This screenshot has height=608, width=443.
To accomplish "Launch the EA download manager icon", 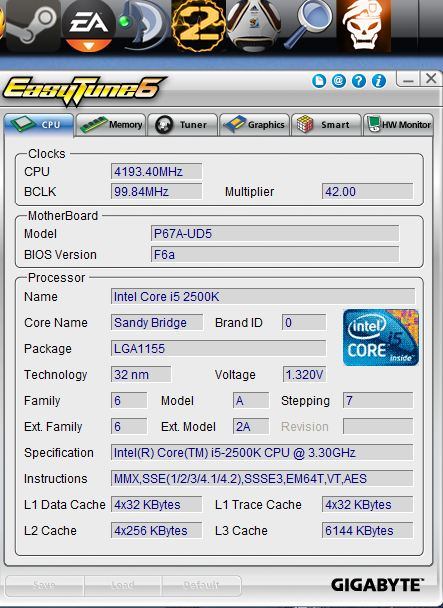I will [x=89, y=26].
